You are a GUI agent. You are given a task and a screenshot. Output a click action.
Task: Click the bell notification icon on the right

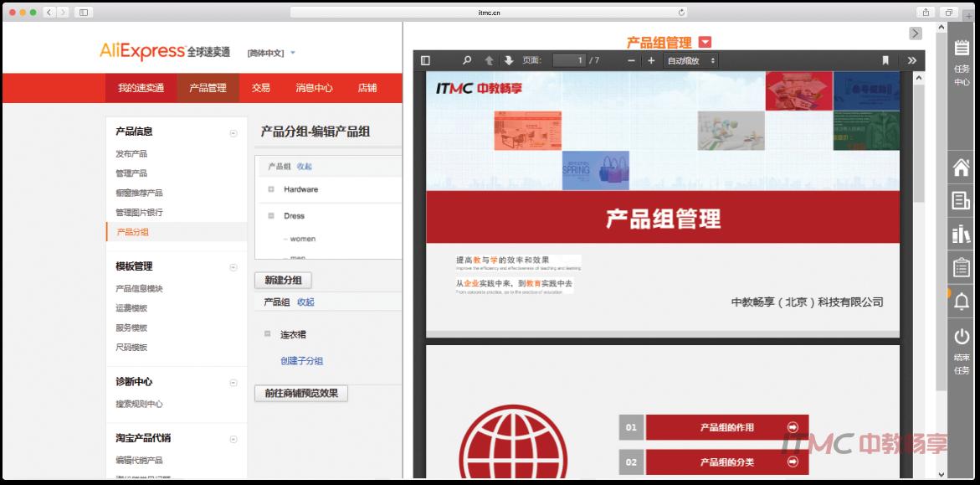coord(961,302)
